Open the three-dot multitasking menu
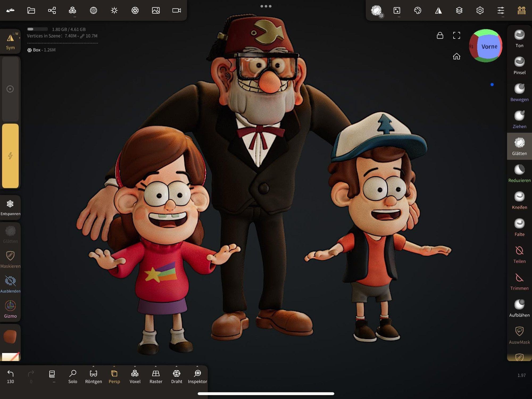Viewport: 532px width, 399px height. point(266,6)
